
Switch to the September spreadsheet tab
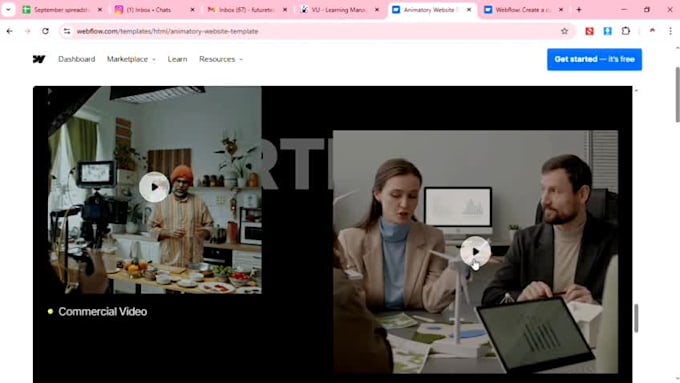62,10
